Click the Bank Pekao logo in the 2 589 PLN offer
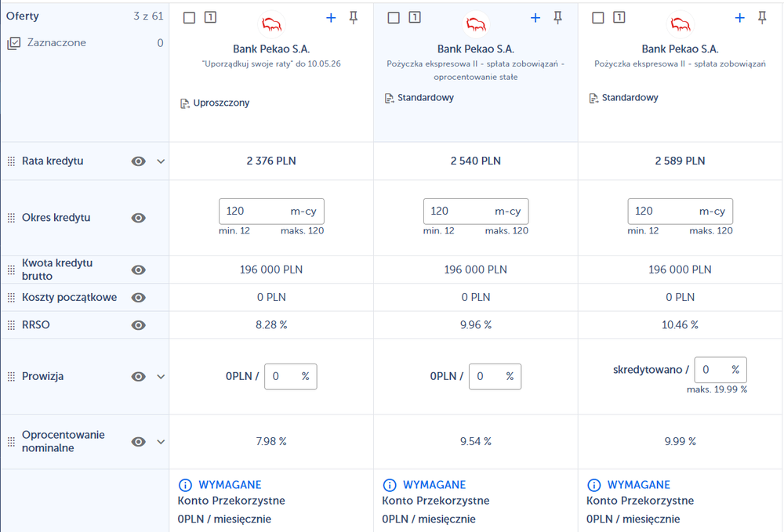This screenshot has height=532, width=784. click(681, 24)
